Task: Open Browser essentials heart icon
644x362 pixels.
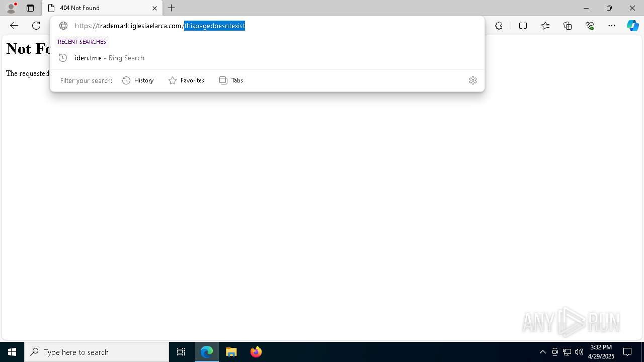Action: [590, 26]
